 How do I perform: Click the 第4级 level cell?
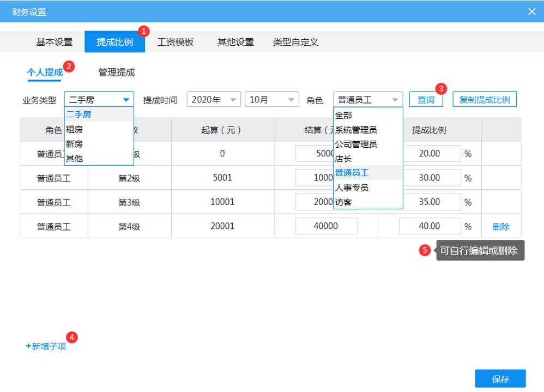point(129,227)
